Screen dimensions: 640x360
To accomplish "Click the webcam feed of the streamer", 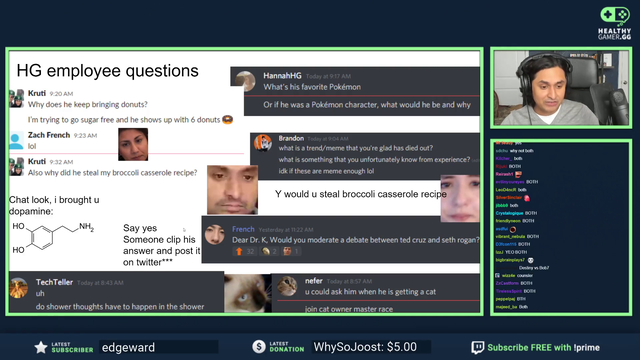I will 561,88.
